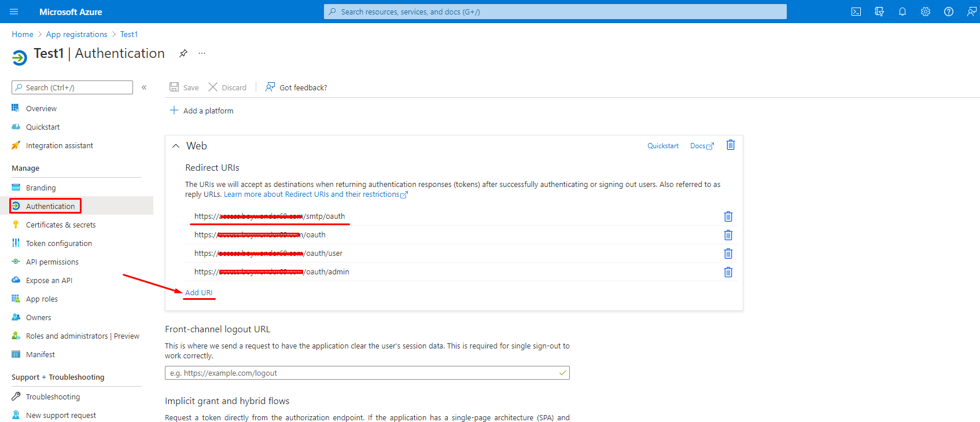
Task: Open Directories and subscriptions filter icon
Action: (x=879, y=12)
